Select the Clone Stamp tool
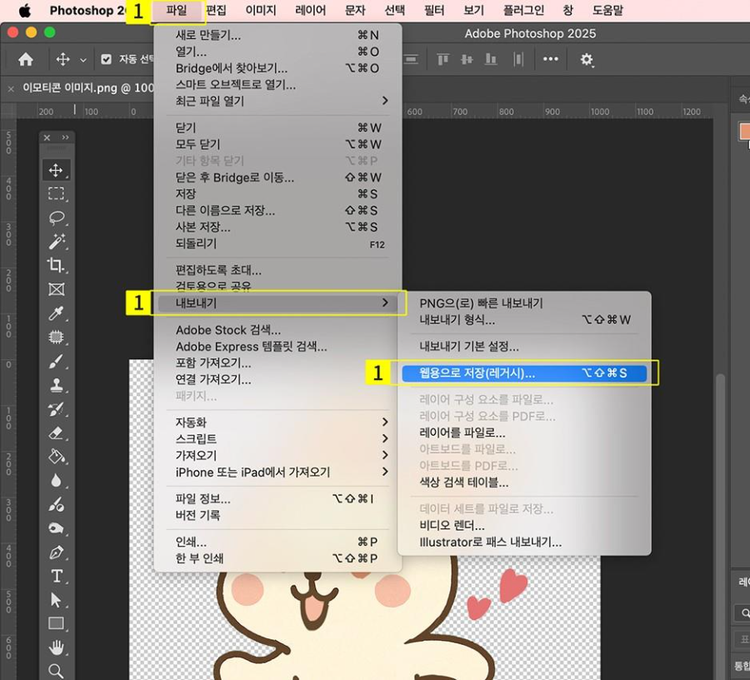 click(x=56, y=385)
